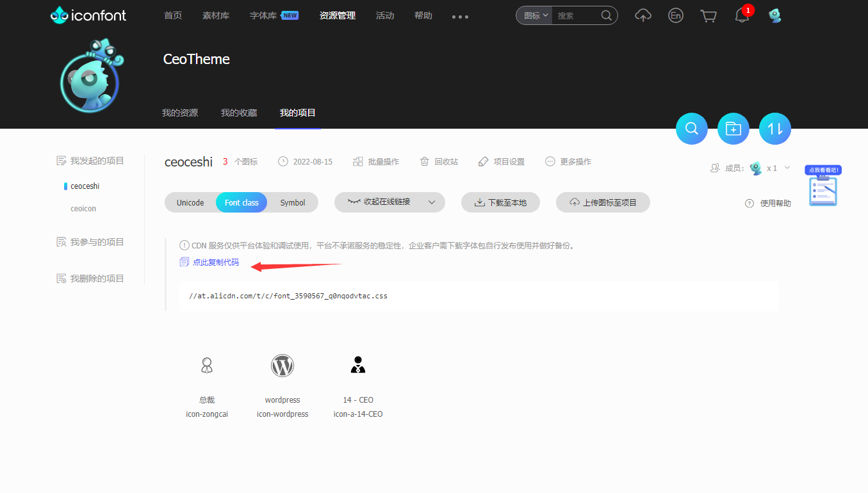Click the 使用帮助 help link
Viewport: 868px width, 493px height.
[x=768, y=204]
